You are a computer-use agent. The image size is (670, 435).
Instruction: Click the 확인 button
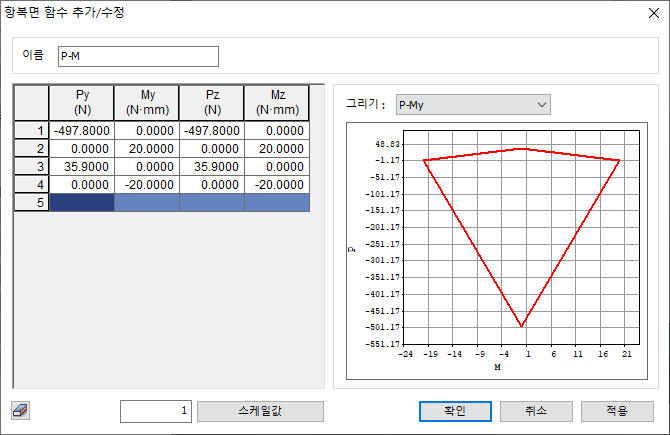(x=455, y=411)
